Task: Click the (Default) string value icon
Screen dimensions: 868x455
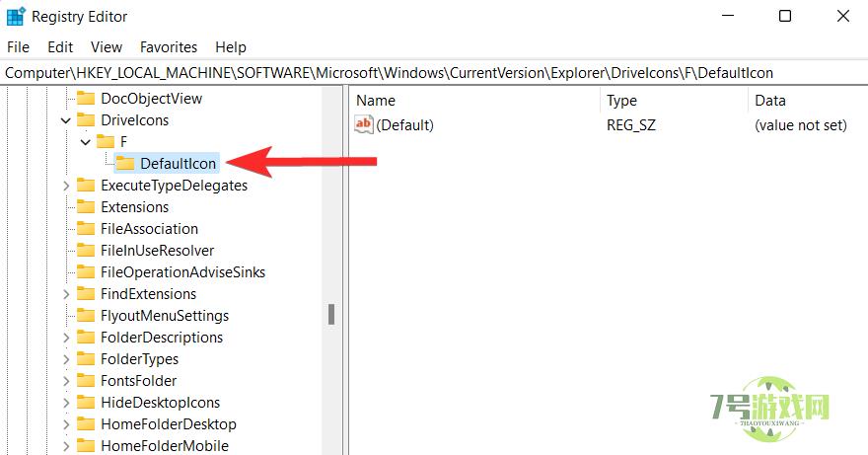Action: (x=364, y=124)
